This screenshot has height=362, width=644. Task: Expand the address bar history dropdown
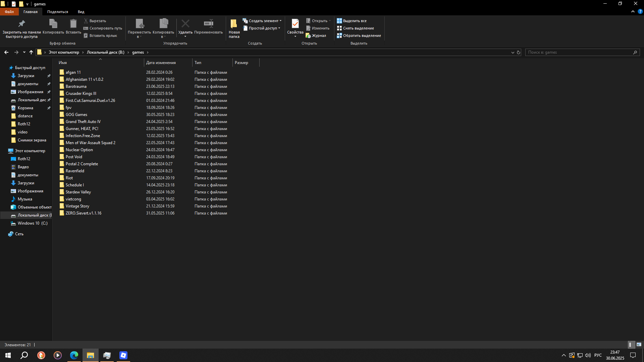point(513,52)
